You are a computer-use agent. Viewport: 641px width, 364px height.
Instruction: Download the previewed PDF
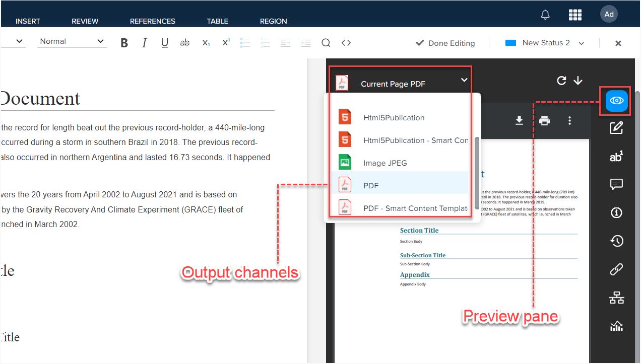pos(519,121)
